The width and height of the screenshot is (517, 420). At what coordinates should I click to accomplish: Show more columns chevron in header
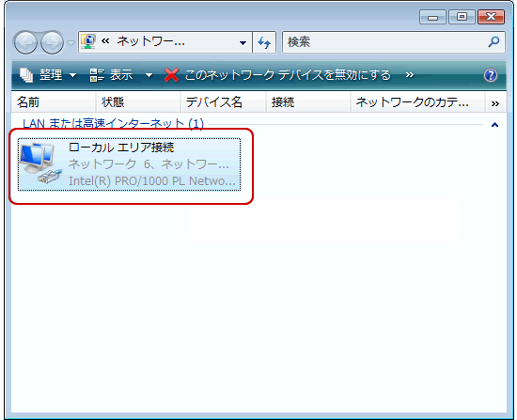pos(494,103)
